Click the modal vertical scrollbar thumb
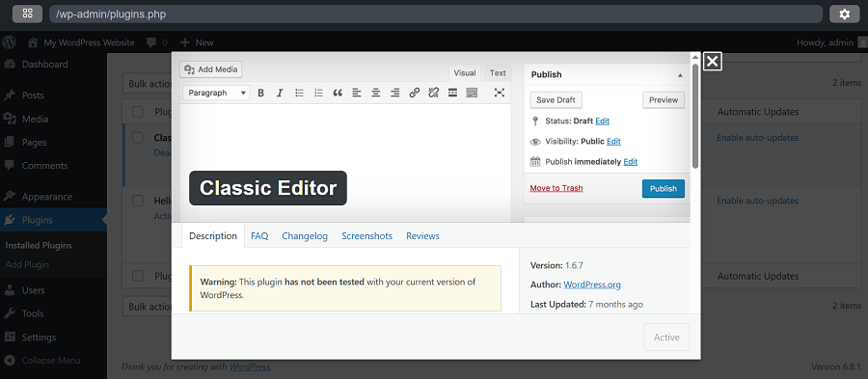The width and height of the screenshot is (868, 379). click(695, 116)
